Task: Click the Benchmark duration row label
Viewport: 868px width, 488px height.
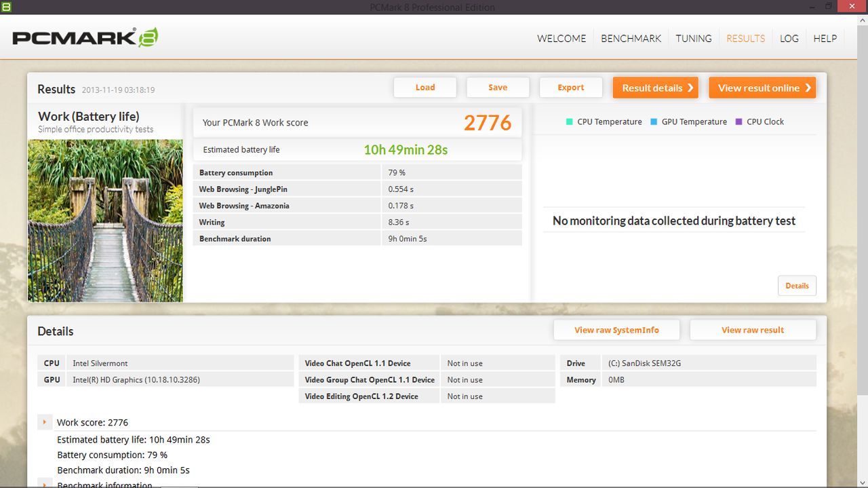Action: (x=235, y=239)
